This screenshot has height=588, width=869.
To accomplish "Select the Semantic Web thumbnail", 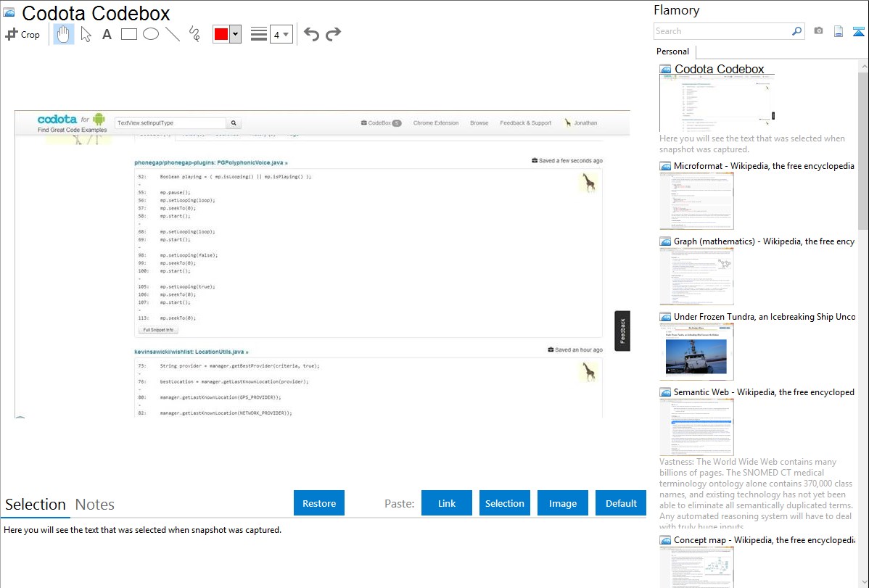I will click(696, 427).
